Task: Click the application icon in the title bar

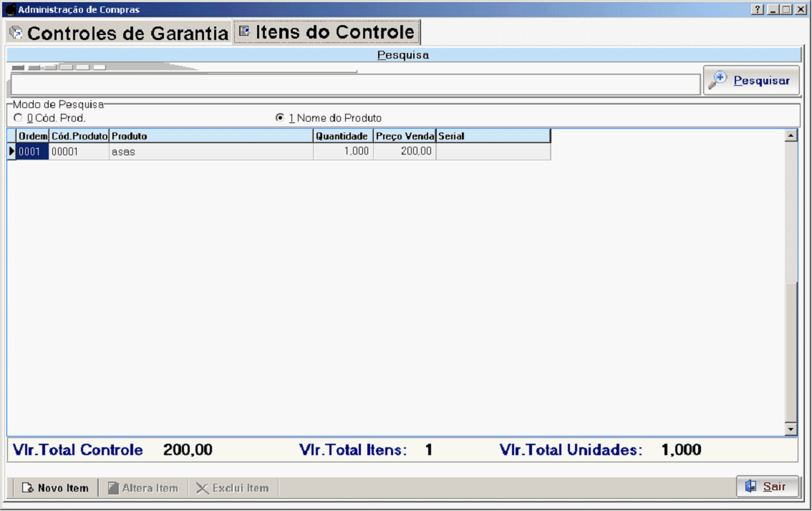Action: (10, 10)
